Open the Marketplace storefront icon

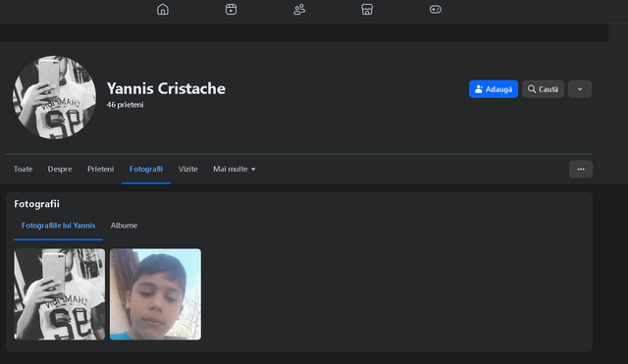tap(367, 9)
